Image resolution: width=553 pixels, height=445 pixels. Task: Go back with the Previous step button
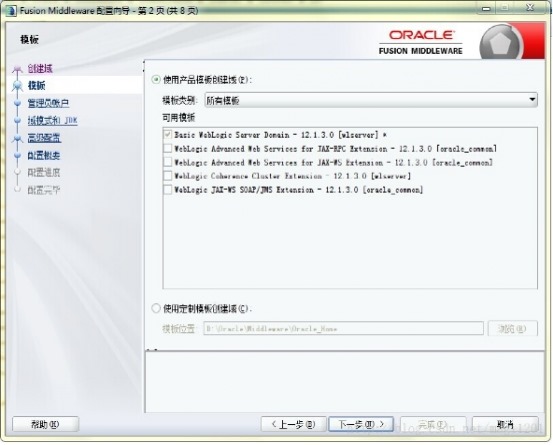[293, 424]
